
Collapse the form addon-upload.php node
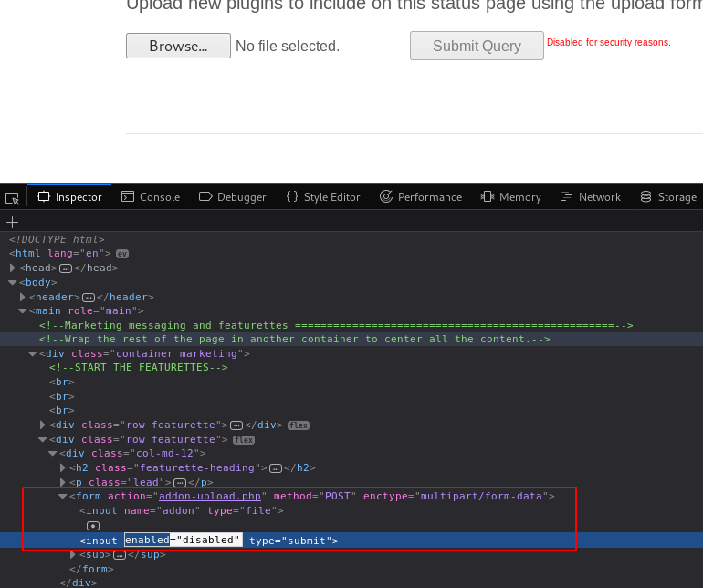(x=63, y=496)
